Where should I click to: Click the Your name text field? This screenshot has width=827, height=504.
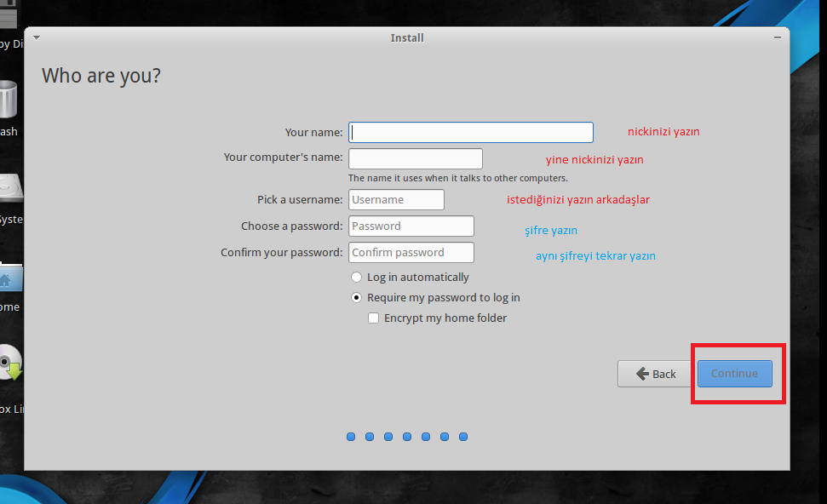tap(470, 132)
